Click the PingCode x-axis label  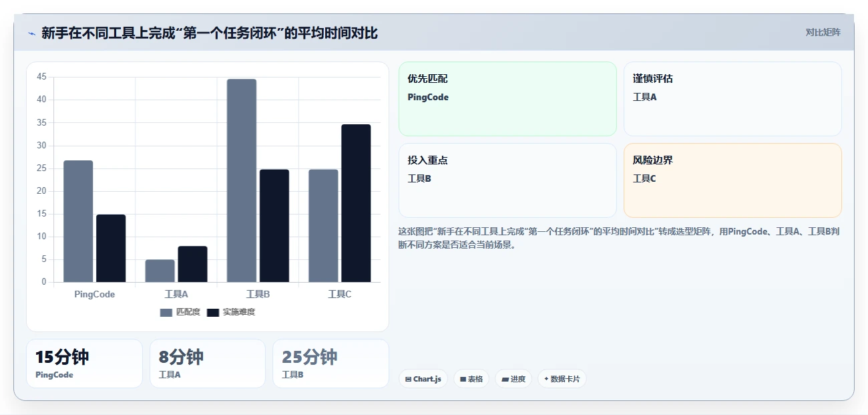95,294
